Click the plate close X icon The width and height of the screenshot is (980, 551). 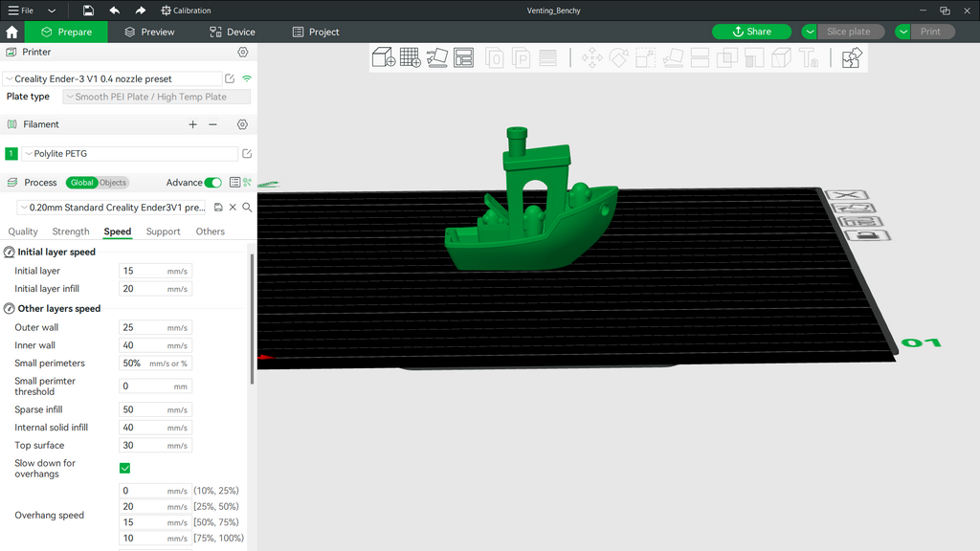click(x=847, y=195)
